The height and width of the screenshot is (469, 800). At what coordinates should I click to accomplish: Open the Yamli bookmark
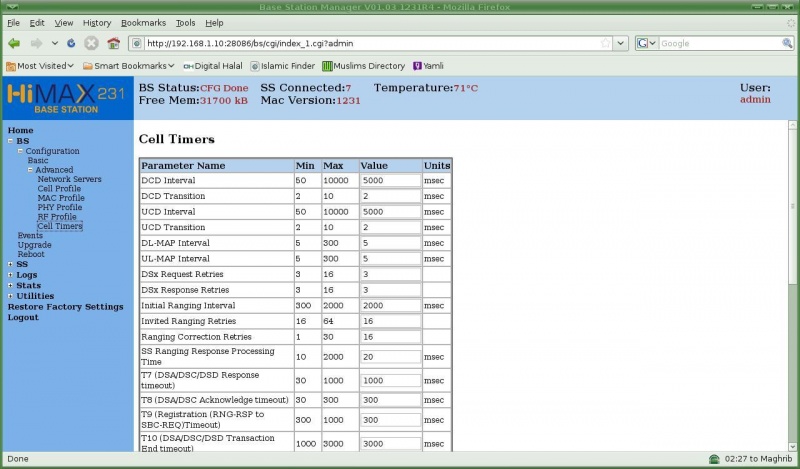pyautogui.click(x=428, y=66)
